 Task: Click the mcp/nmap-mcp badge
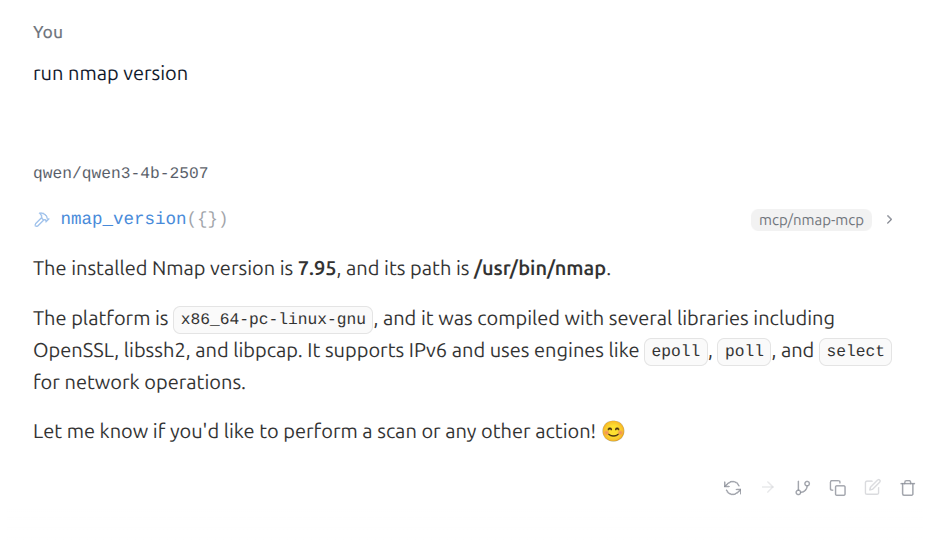(811, 220)
